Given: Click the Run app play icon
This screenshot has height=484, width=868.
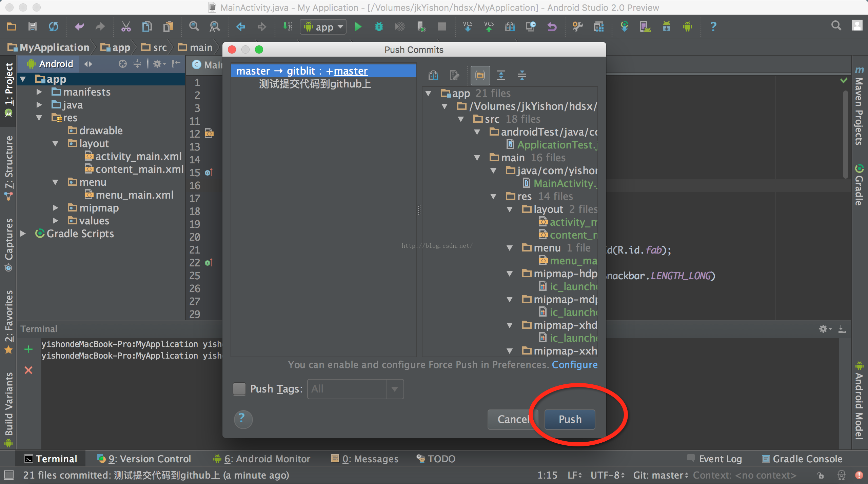Looking at the screenshot, I should [358, 26].
